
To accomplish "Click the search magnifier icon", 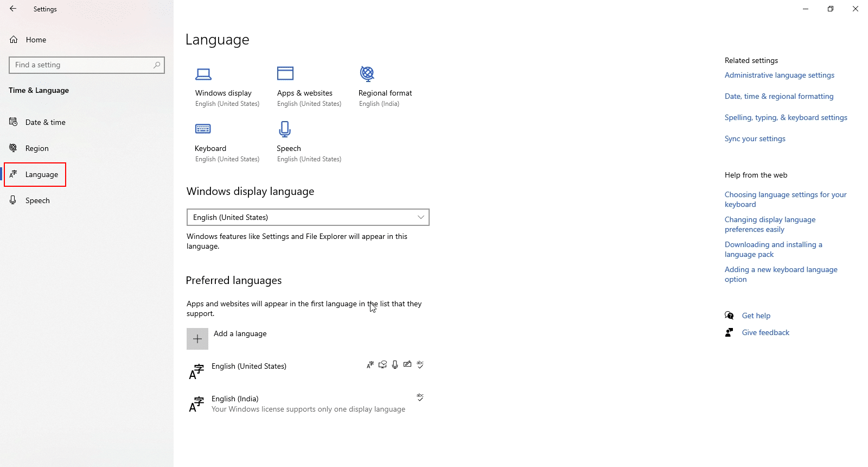I will click(x=157, y=65).
